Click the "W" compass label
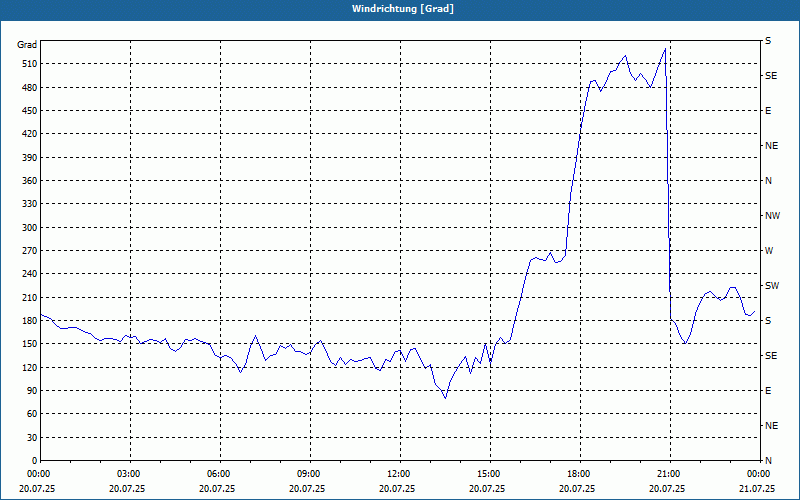The width and height of the screenshot is (800, 500). (769, 251)
